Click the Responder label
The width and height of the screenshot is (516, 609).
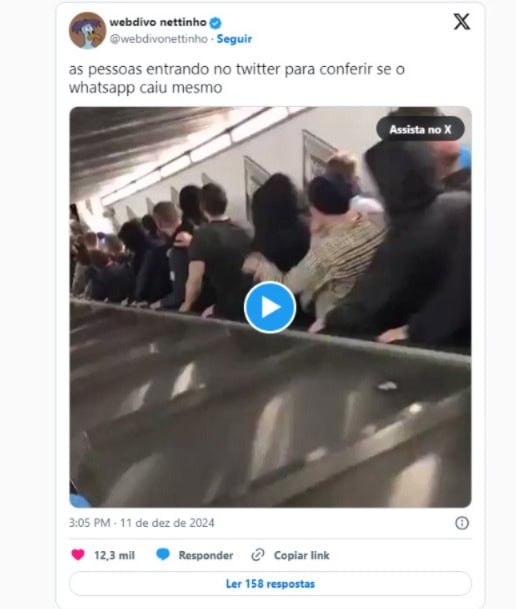point(206,555)
